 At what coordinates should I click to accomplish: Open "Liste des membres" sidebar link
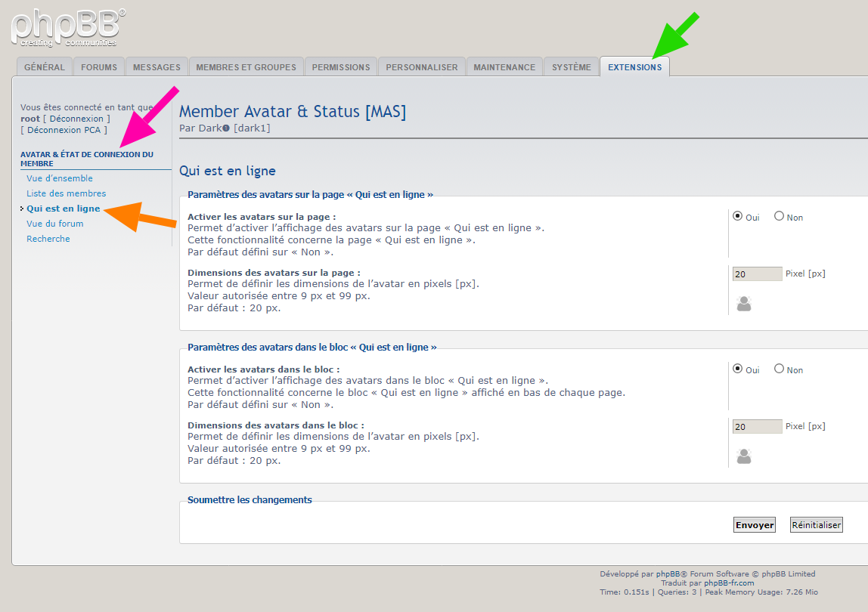67,193
